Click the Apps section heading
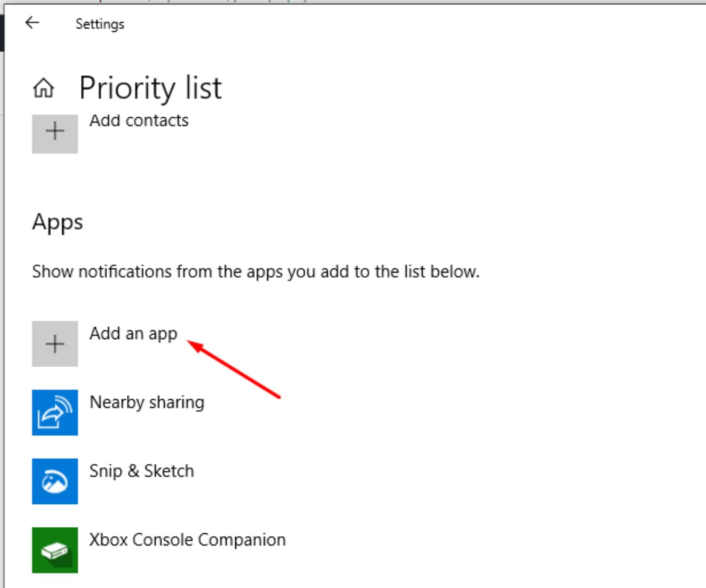 [57, 222]
